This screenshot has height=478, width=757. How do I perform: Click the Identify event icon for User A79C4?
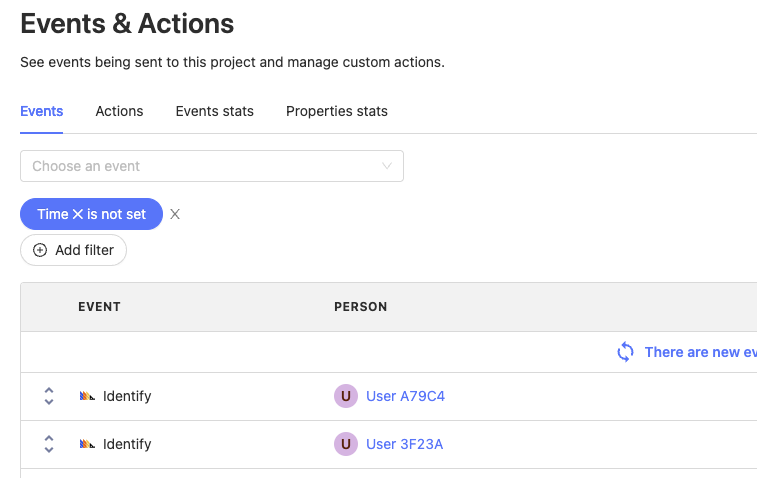[87, 396]
